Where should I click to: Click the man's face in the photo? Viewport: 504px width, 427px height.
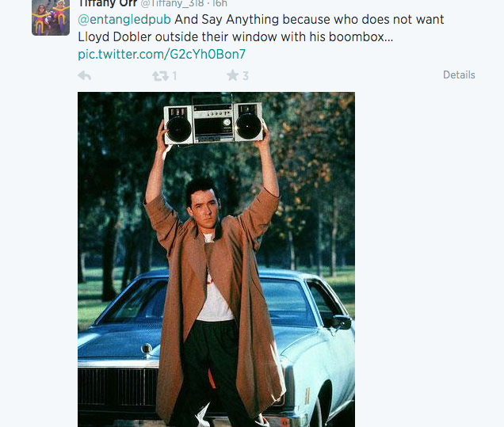(x=201, y=204)
